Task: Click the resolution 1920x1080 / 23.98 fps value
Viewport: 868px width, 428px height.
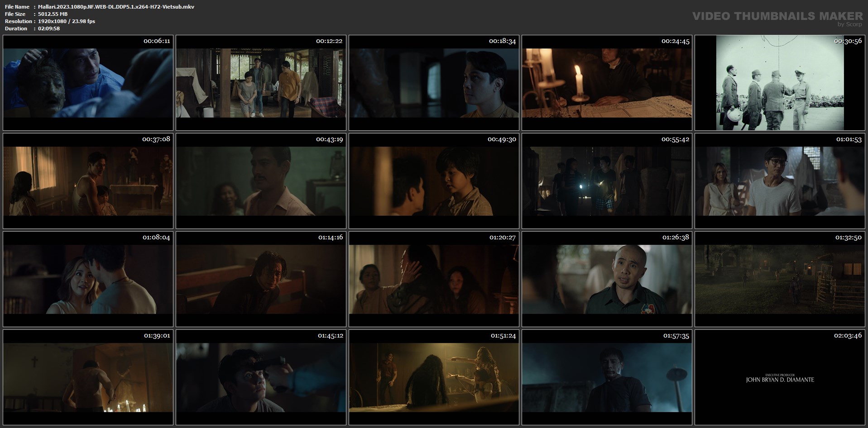Action: [x=67, y=21]
